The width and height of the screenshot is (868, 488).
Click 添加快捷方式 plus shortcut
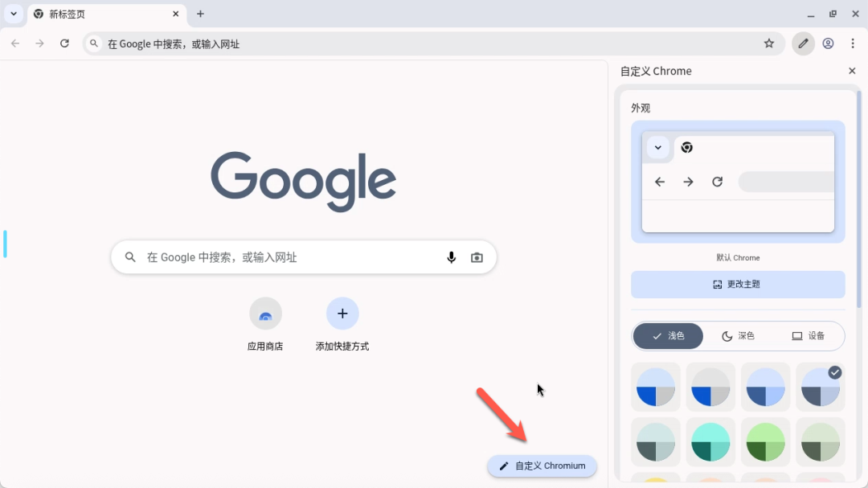click(x=342, y=324)
